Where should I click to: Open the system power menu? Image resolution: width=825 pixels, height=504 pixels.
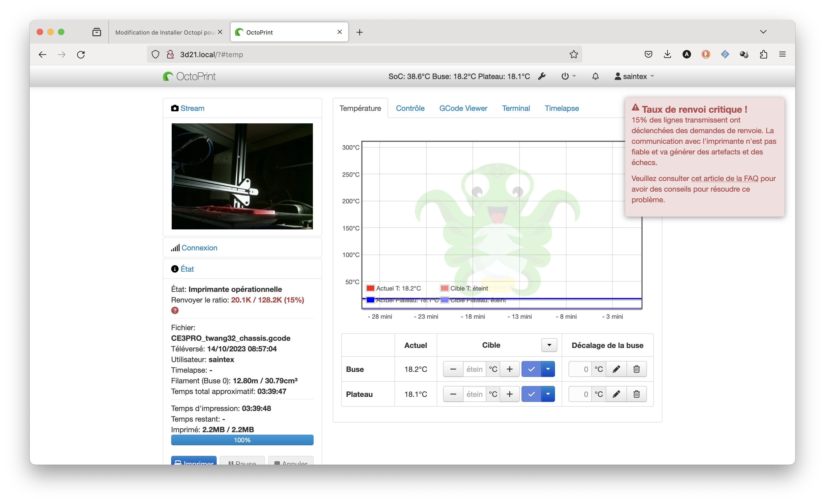[568, 76]
